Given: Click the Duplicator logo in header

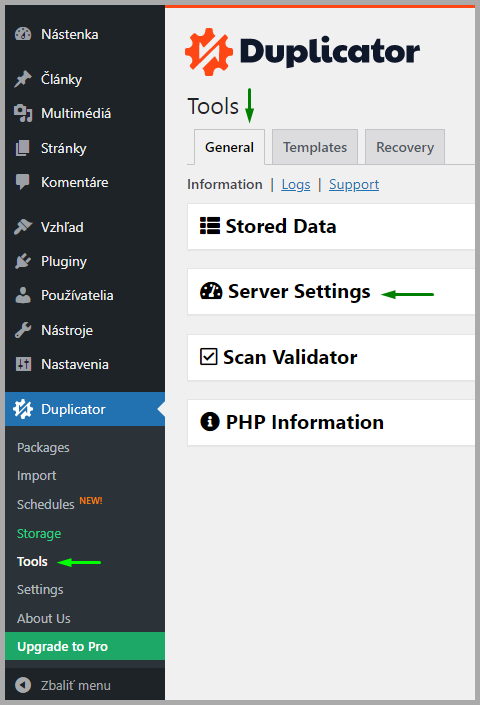Looking at the screenshot, I should click(x=302, y=52).
